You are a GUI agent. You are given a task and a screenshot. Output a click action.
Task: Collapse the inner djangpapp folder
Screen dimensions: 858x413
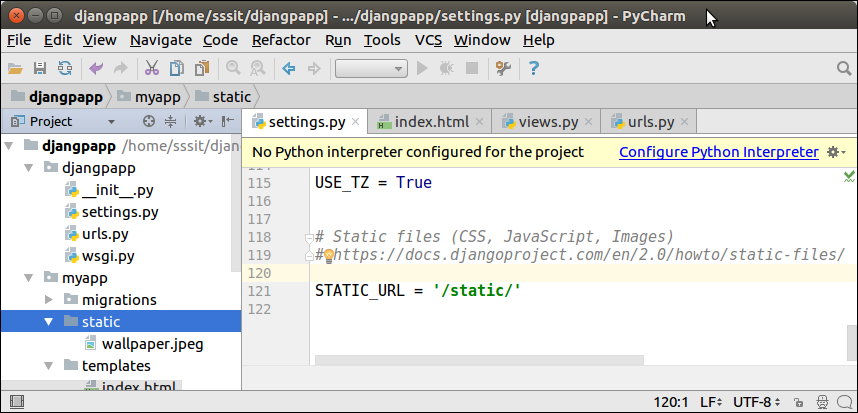coord(29,168)
